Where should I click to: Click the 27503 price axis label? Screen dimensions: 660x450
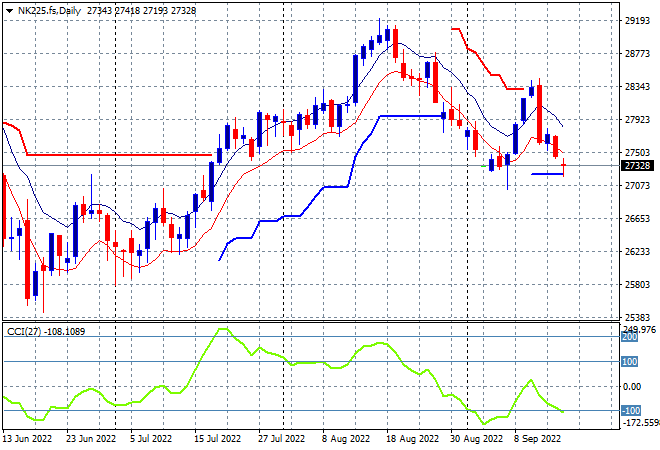tap(637, 153)
